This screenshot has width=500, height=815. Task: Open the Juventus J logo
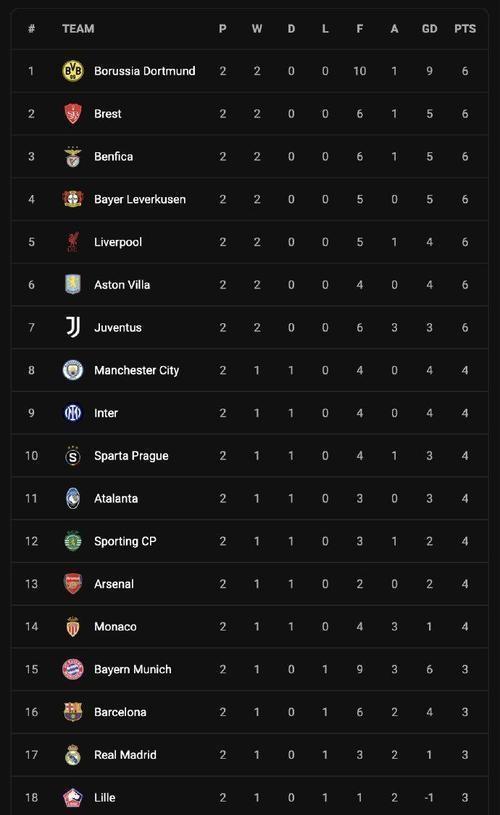point(73,327)
